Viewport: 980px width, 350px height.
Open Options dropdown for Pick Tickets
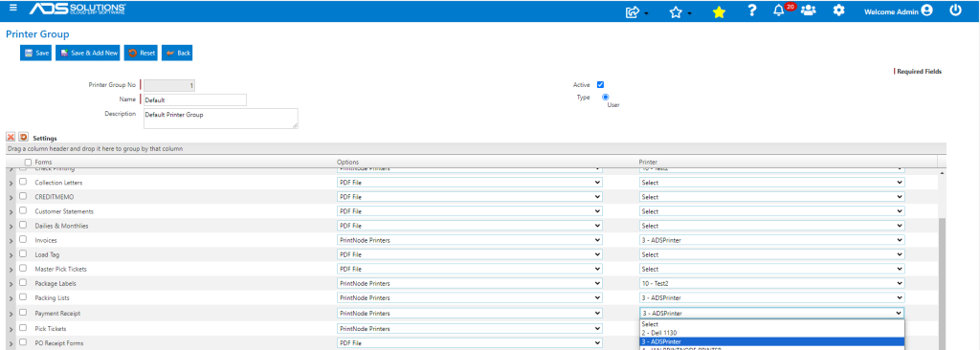tap(469, 328)
